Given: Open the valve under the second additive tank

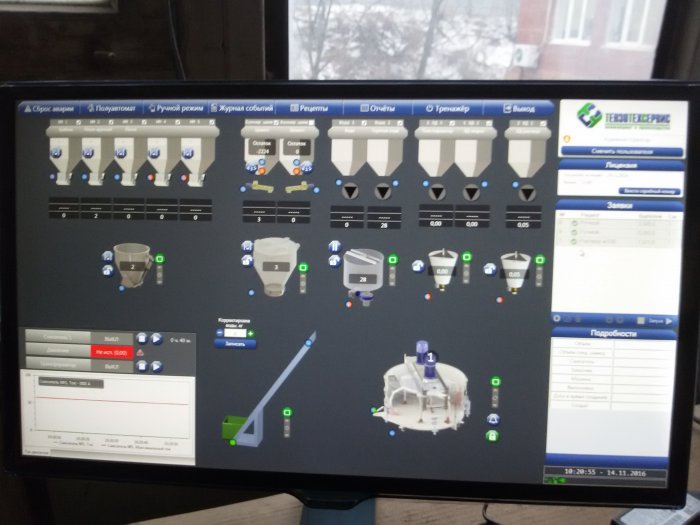Looking at the screenshot, I should pos(471,192).
